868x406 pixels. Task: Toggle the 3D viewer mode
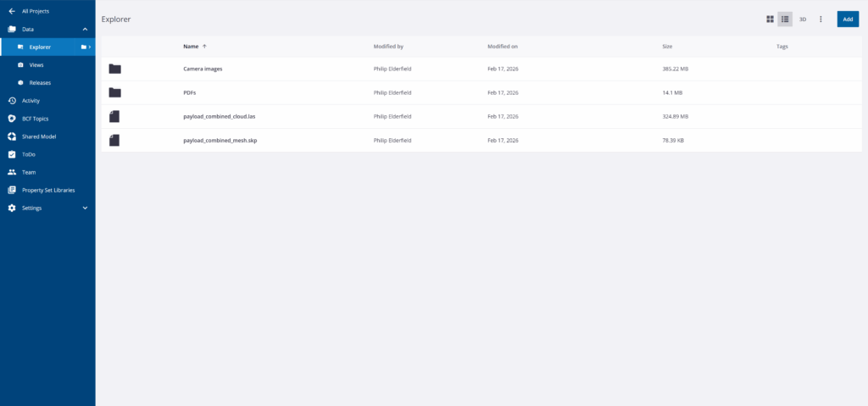tap(803, 19)
